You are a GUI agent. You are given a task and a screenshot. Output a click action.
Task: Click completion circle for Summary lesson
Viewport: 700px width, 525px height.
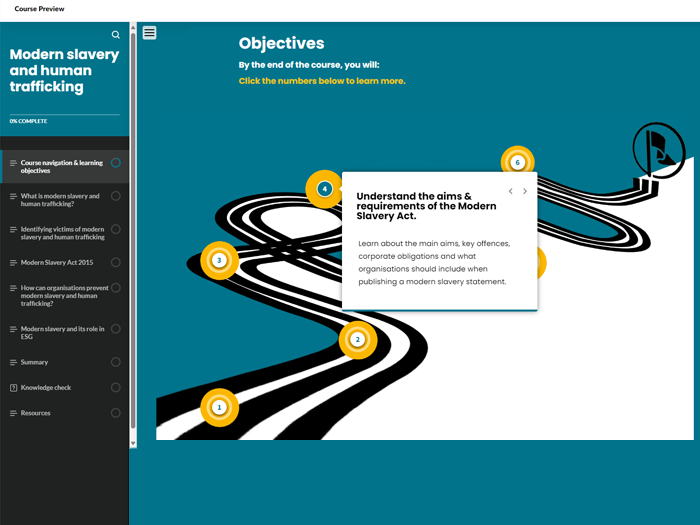click(x=116, y=362)
